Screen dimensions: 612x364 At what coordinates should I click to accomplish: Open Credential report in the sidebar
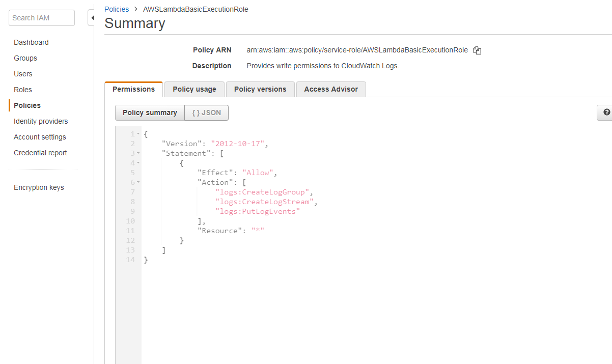click(x=40, y=153)
